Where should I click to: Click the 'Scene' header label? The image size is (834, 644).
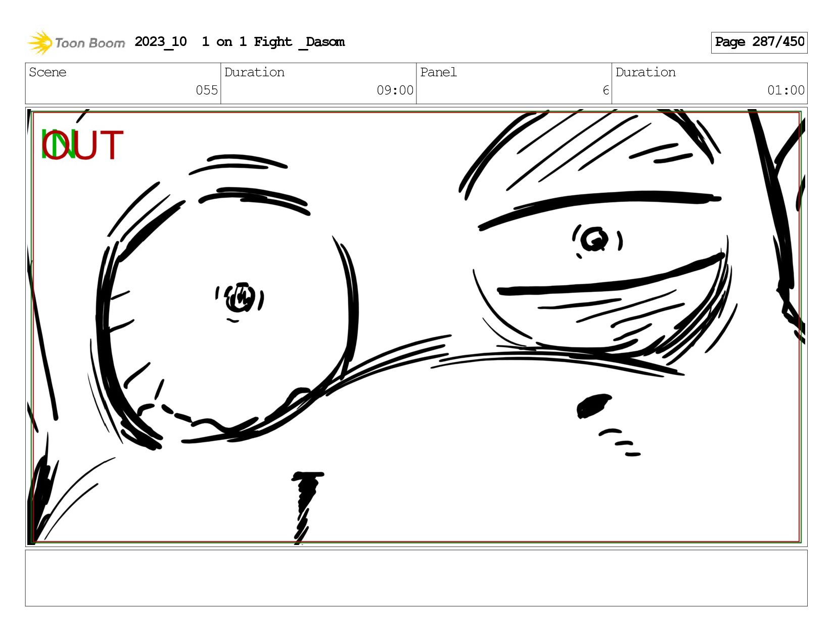coord(48,72)
